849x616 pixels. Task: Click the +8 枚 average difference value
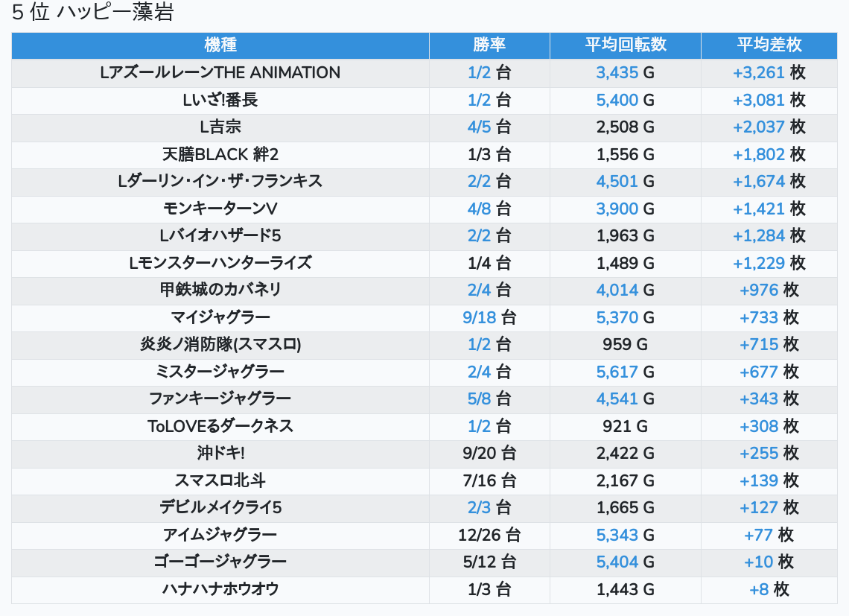(x=769, y=589)
